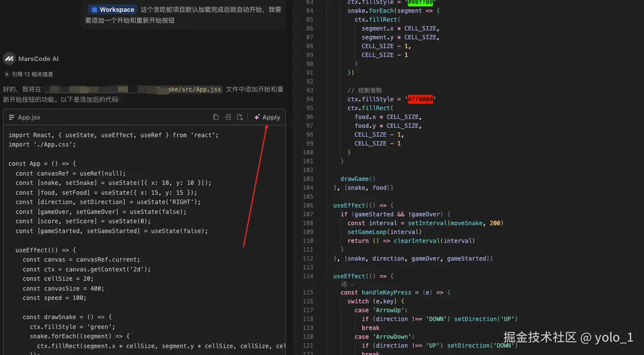Click the MarsCode AI name label
The width and height of the screenshot is (644, 355).
(x=38, y=59)
